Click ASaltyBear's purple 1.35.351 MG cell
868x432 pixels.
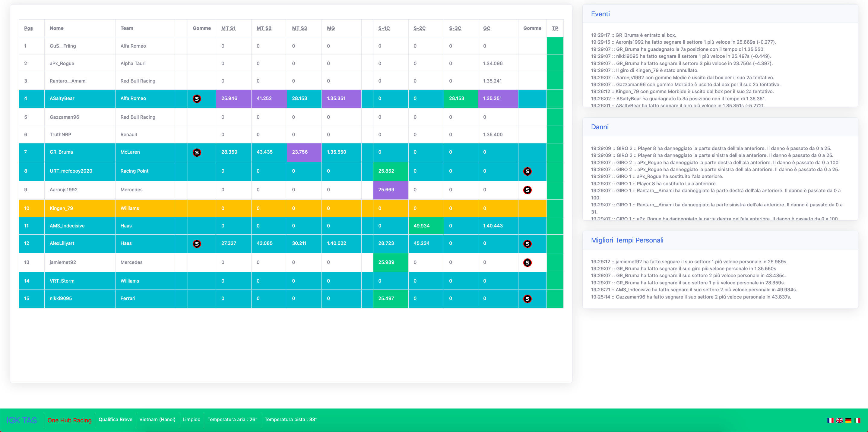click(x=341, y=99)
